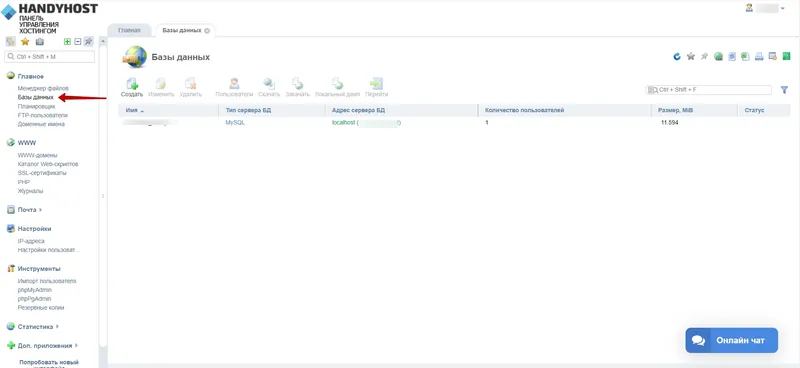Click the sidebar scrollbar up arrow
Screen dimensions: 800x368
103,41
